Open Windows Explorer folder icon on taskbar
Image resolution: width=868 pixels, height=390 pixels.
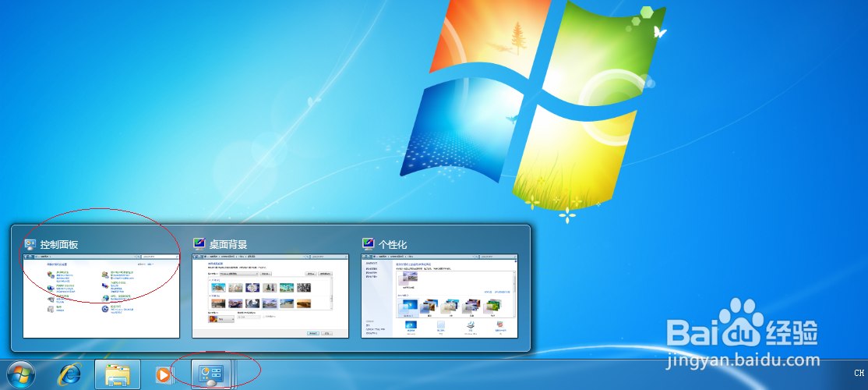tap(118, 375)
